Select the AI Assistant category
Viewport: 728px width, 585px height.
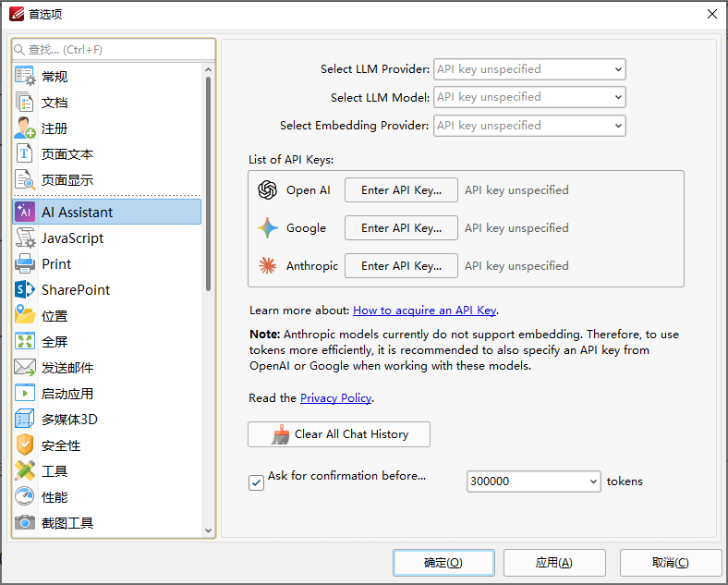pyautogui.click(x=107, y=213)
